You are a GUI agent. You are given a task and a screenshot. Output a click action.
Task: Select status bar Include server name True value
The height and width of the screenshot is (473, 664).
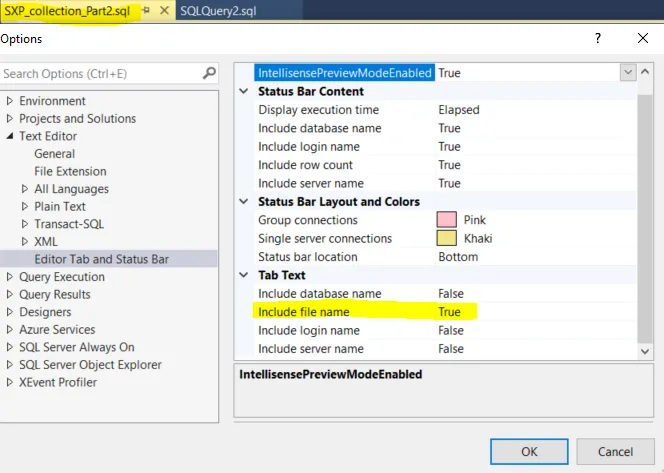tap(449, 183)
